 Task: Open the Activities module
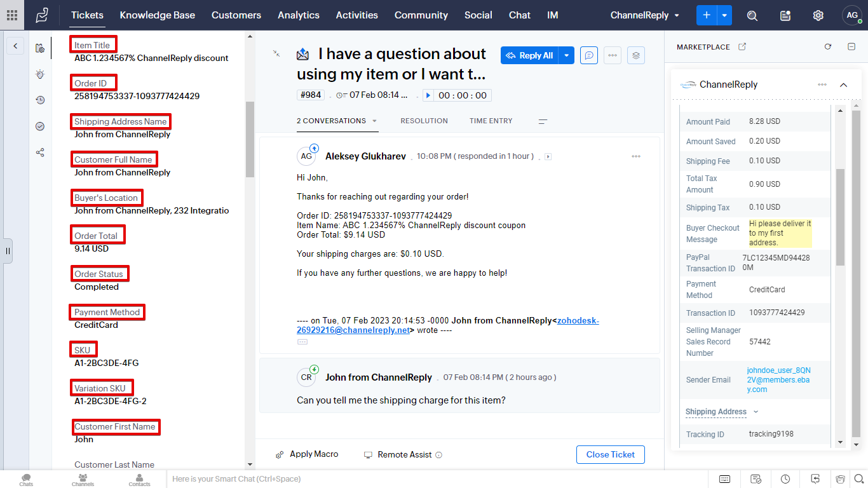[x=357, y=15]
